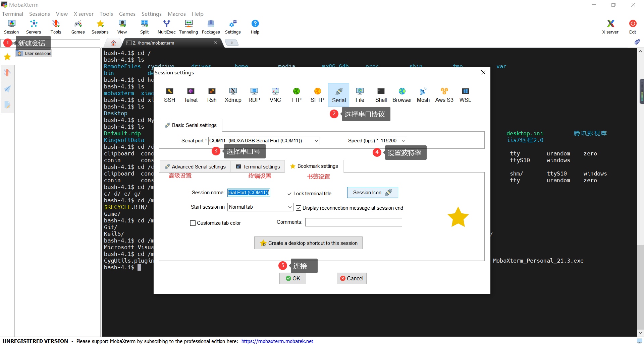Select the SSH session type
This screenshot has height=345, width=644.
point(170,95)
